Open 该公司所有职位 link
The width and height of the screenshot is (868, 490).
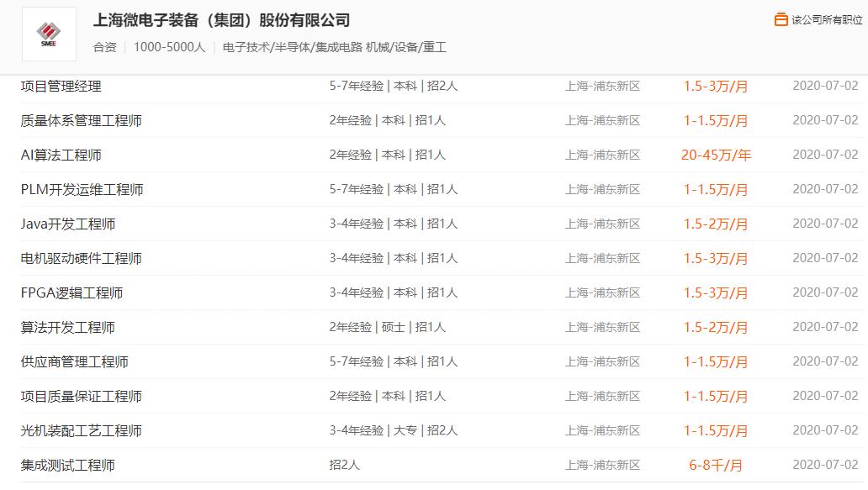tap(828, 19)
